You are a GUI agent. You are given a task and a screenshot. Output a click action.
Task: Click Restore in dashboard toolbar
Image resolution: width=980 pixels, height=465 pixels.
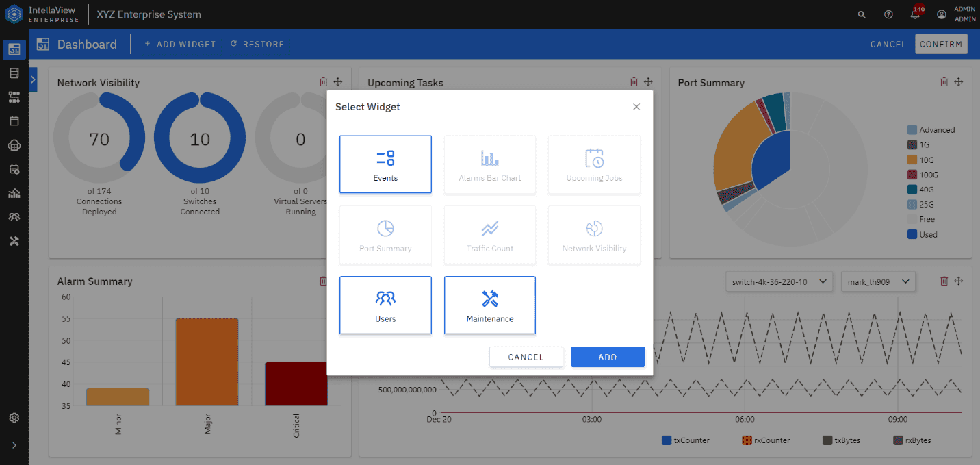tap(257, 45)
